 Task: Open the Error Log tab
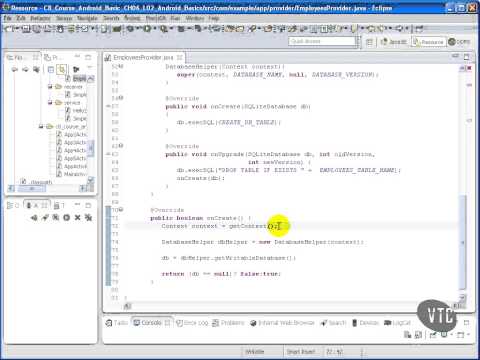pos(192,323)
